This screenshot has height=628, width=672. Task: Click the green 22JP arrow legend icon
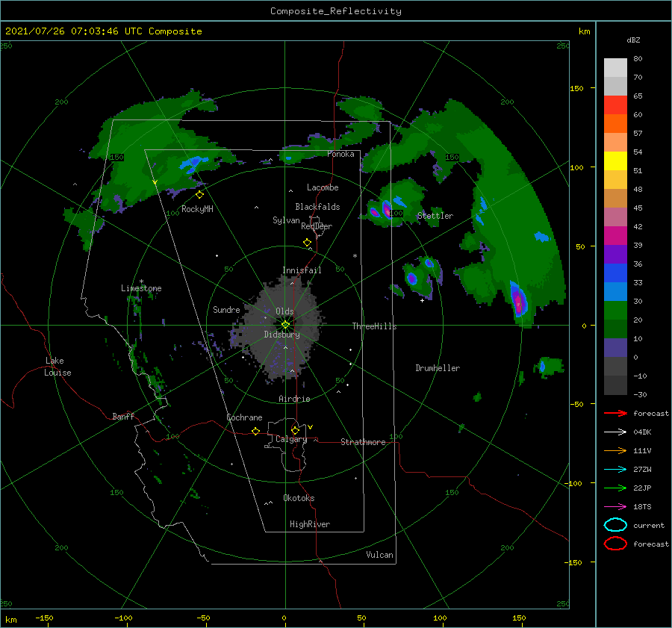[615, 488]
